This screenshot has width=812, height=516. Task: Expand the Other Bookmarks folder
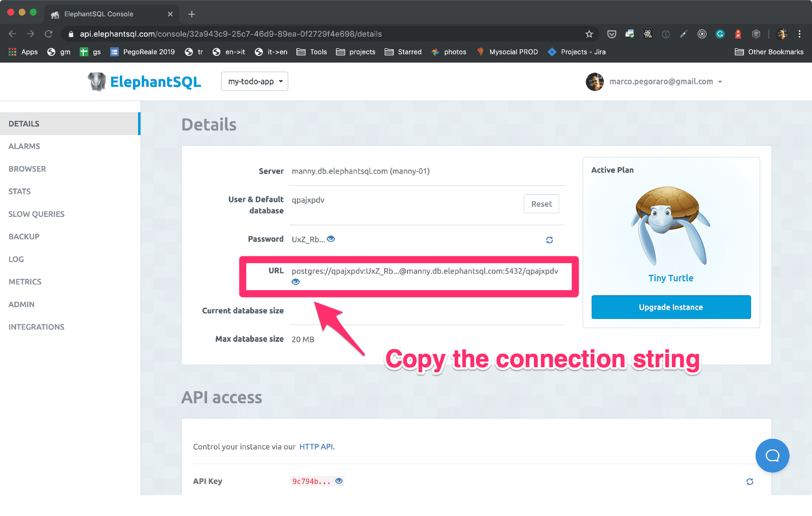[x=769, y=52]
